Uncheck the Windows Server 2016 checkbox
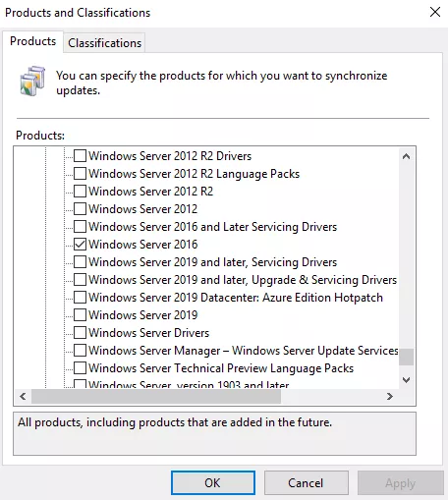448x500 pixels. (x=80, y=245)
